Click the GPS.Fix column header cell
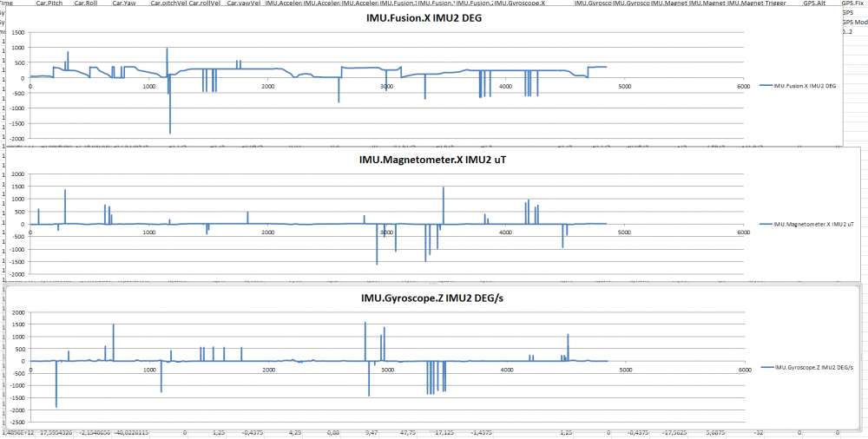Screen dimensions: 868x439 click(853, 3)
